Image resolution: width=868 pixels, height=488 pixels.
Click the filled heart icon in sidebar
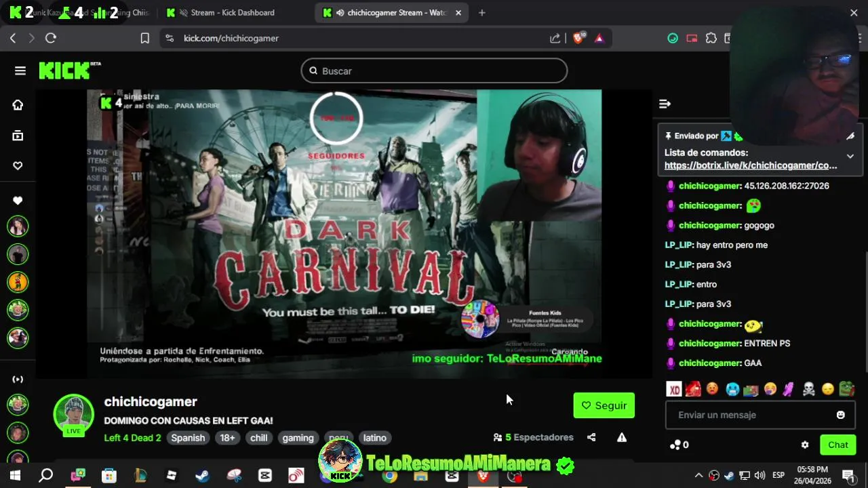tap(18, 201)
